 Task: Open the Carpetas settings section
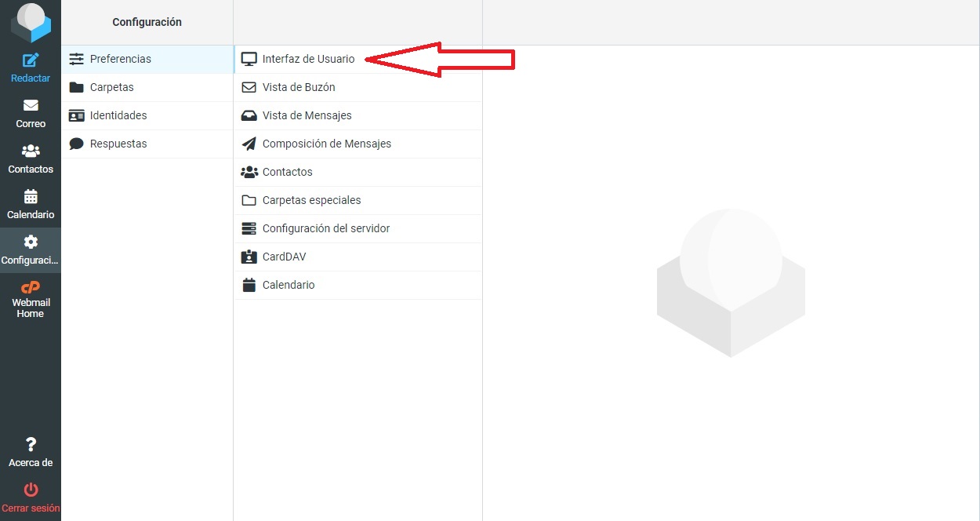pyautogui.click(x=111, y=87)
